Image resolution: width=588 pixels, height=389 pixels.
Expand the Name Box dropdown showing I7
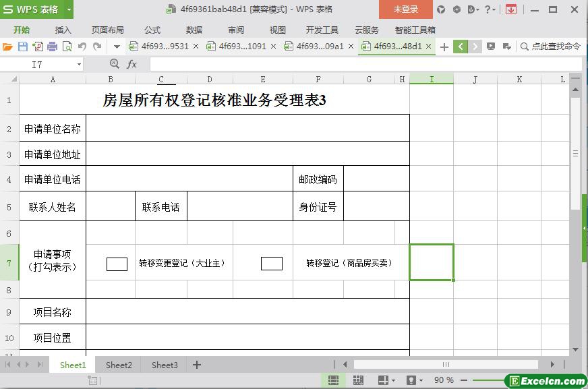coord(79,64)
